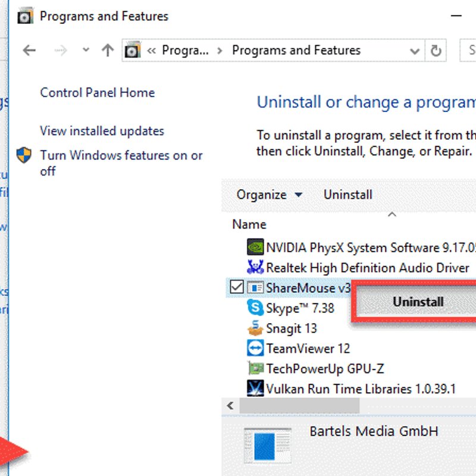Click Bartels Media GmbH publisher text
The image size is (476, 476).
pyautogui.click(x=374, y=431)
